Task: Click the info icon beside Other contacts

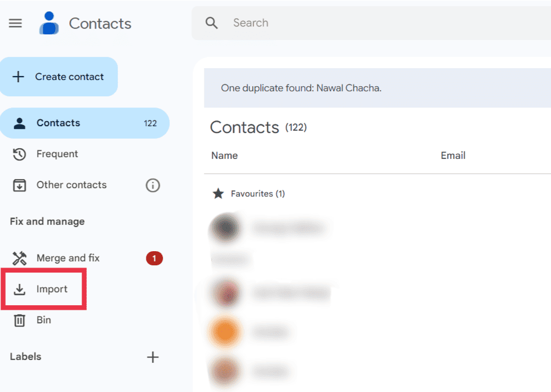Action: click(x=153, y=185)
